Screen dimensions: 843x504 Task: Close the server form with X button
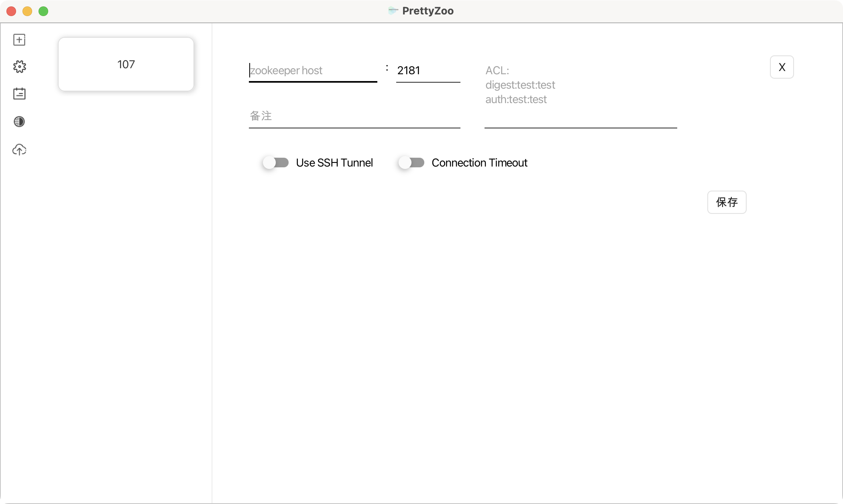[x=782, y=67]
